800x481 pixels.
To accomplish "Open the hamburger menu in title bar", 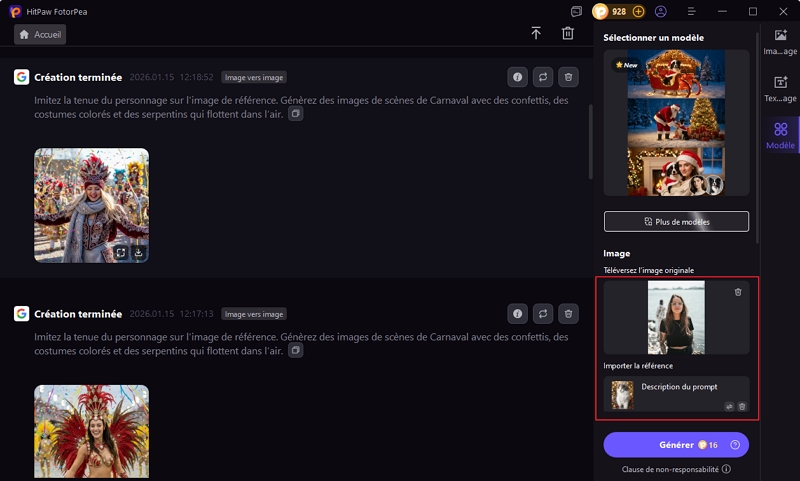I will 691,12.
